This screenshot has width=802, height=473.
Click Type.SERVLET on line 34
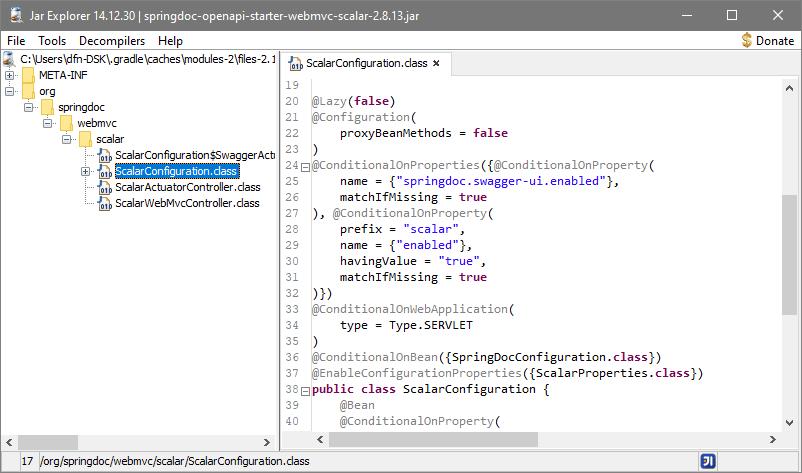click(x=431, y=325)
